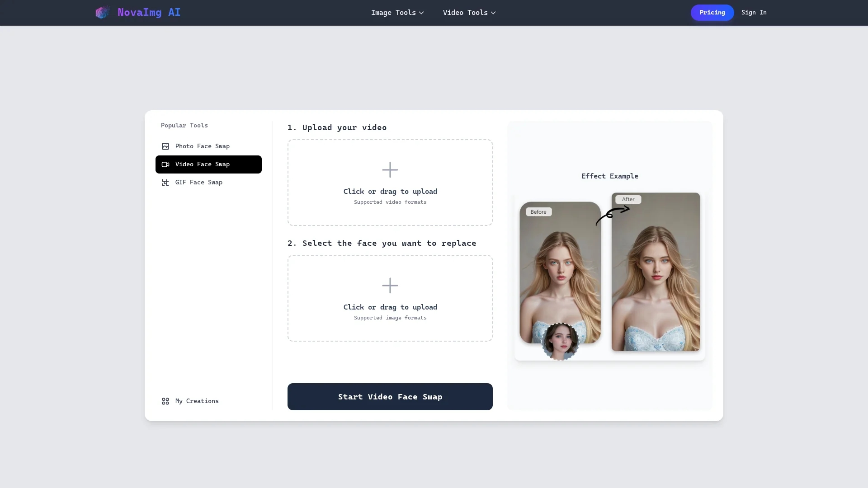Click the plus icon in video upload area

[x=390, y=170]
